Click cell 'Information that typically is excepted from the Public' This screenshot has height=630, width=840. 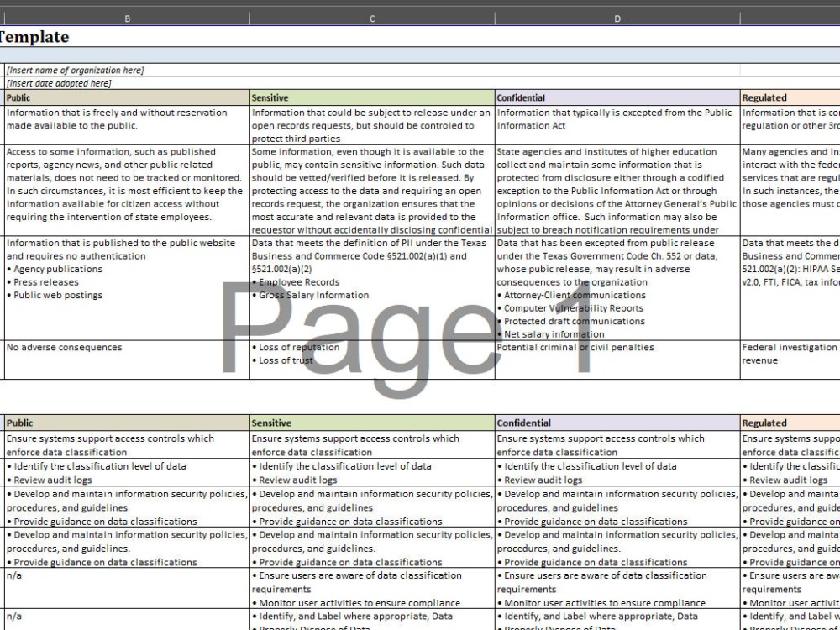coord(617,124)
